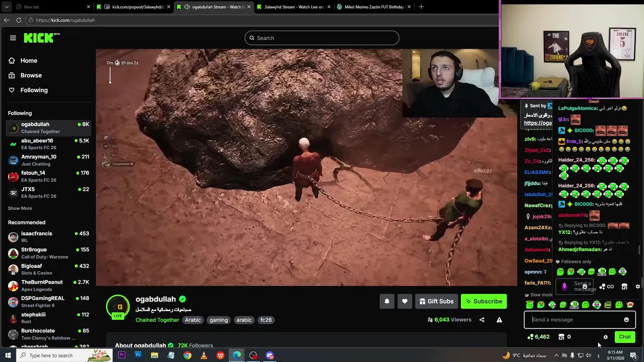Viewport: 644px width, 362px height.
Task: Open Premiere Pro from taskbar
Action: (x=121, y=355)
